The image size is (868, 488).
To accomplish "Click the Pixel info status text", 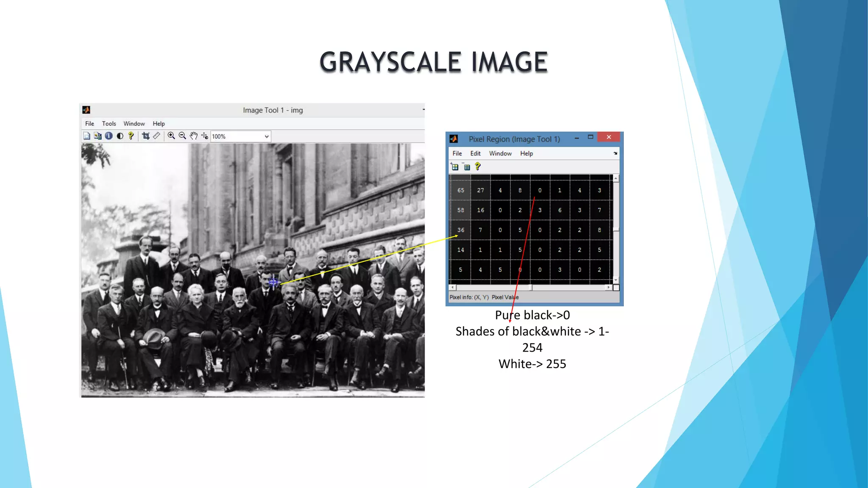I will pyautogui.click(x=484, y=297).
